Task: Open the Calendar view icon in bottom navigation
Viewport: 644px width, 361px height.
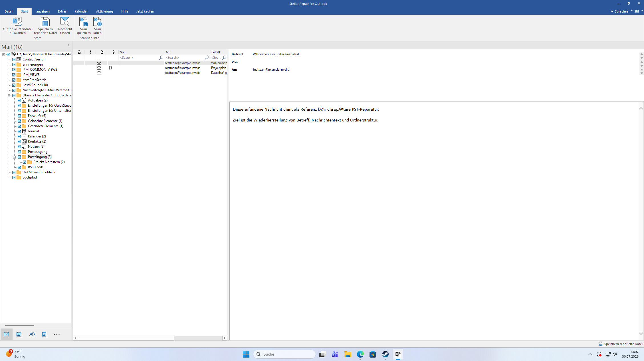Action: tap(19, 334)
